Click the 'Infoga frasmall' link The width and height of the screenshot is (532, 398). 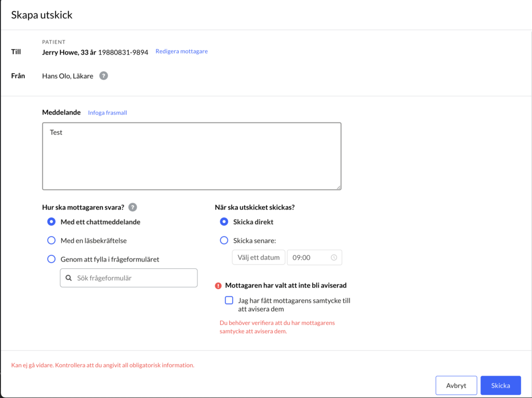click(108, 113)
